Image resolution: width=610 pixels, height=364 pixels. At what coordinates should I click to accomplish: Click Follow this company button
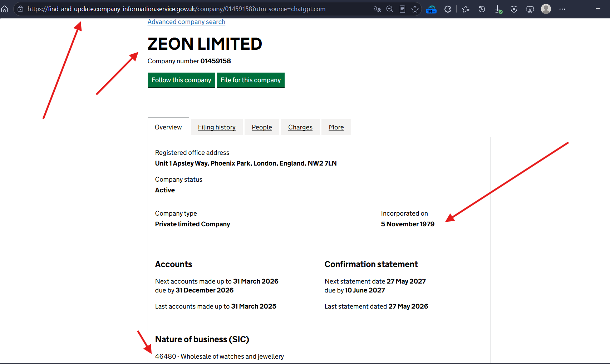point(181,80)
